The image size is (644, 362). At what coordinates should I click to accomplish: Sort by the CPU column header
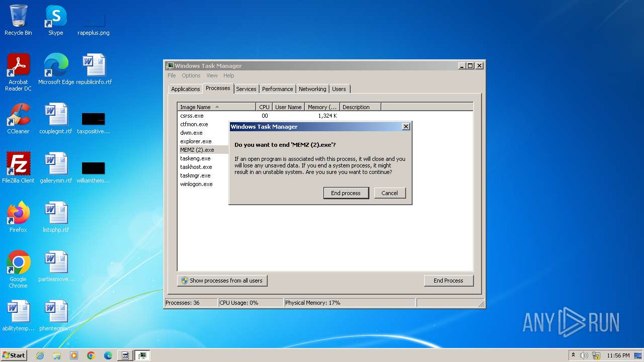tap(264, 107)
